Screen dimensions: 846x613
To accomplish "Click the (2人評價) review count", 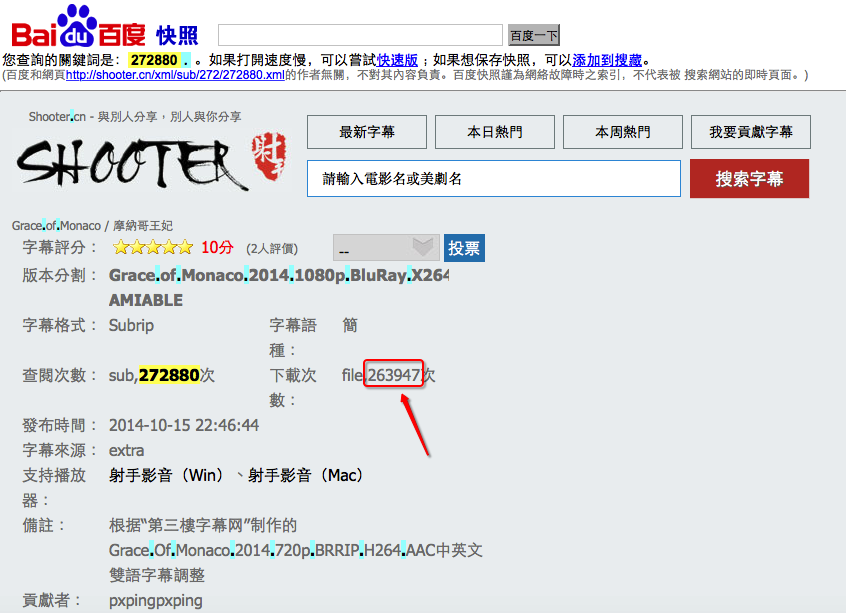I will tap(272, 248).
